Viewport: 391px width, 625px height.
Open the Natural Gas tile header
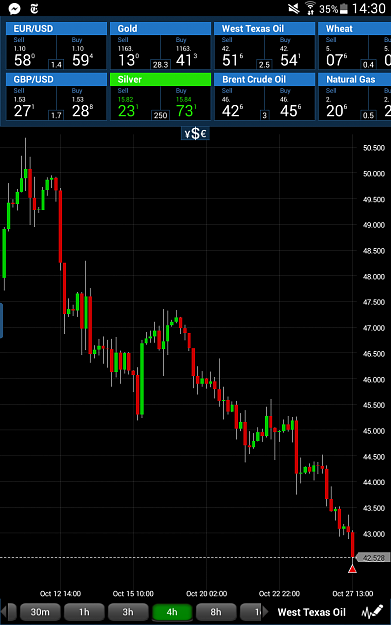355,79
